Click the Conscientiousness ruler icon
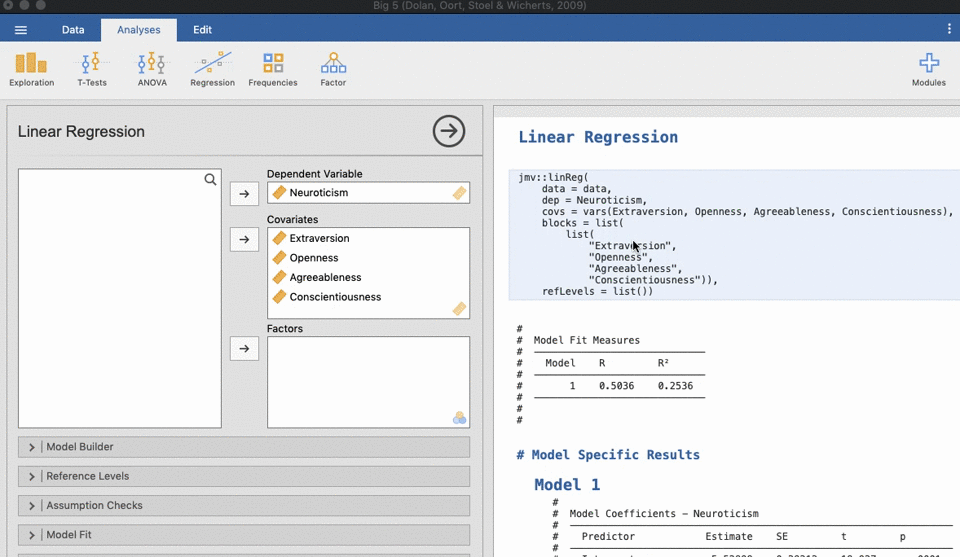 click(x=279, y=297)
